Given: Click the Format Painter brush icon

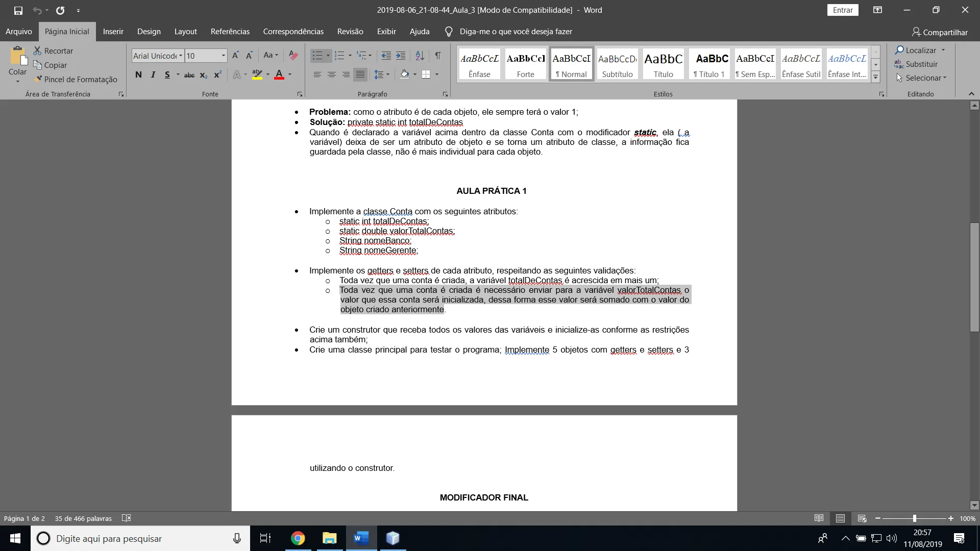Looking at the screenshot, I should pyautogui.click(x=38, y=79).
